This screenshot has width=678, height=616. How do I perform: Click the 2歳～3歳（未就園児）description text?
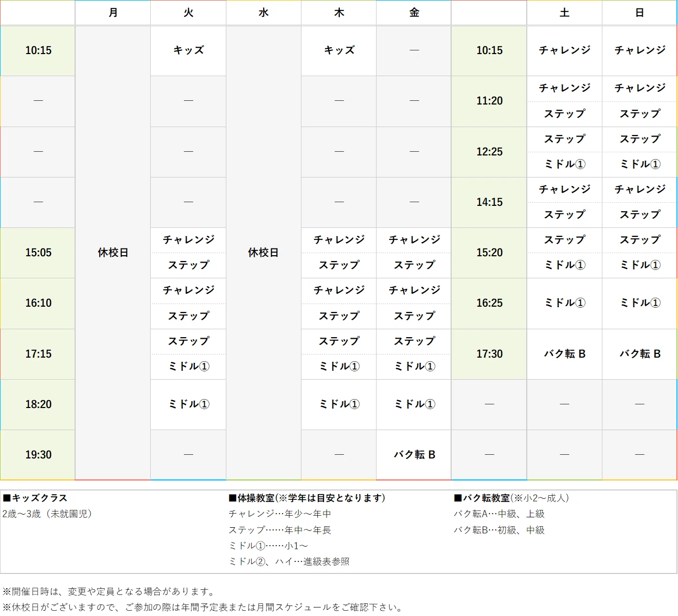[x=47, y=515]
